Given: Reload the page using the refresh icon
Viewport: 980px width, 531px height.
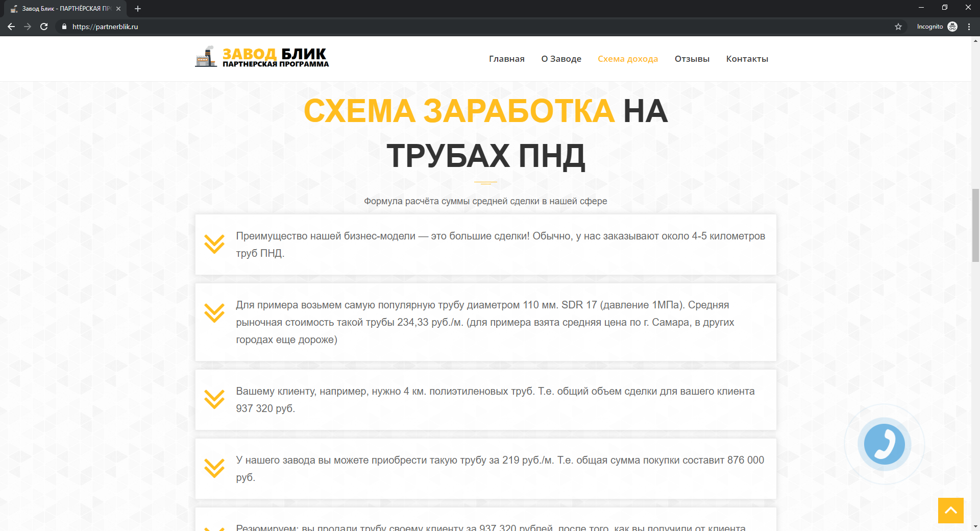Looking at the screenshot, I should click(44, 27).
